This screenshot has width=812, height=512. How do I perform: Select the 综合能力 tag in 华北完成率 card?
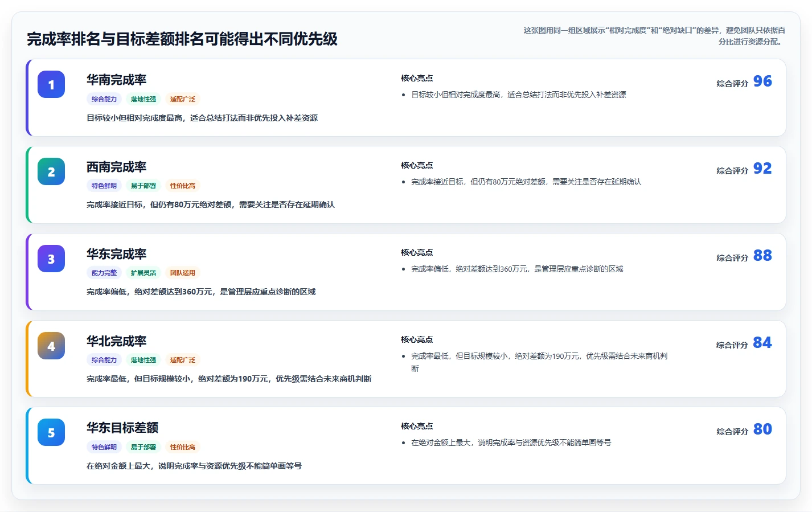(104, 360)
